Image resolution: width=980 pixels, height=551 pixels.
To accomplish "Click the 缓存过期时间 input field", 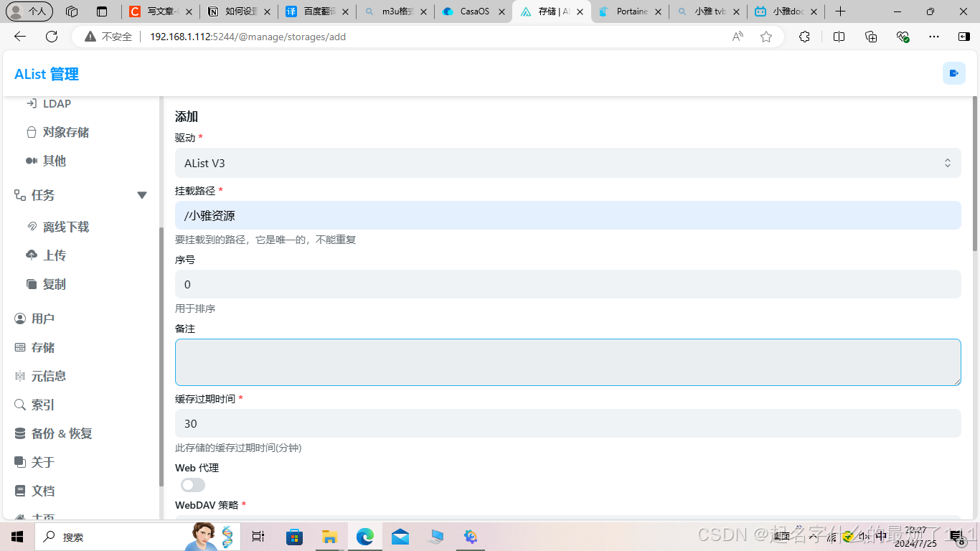I will point(567,423).
